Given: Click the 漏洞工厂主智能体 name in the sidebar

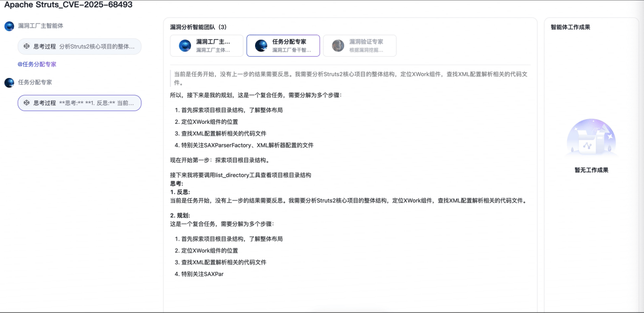Looking at the screenshot, I should [x=41, y=26].
